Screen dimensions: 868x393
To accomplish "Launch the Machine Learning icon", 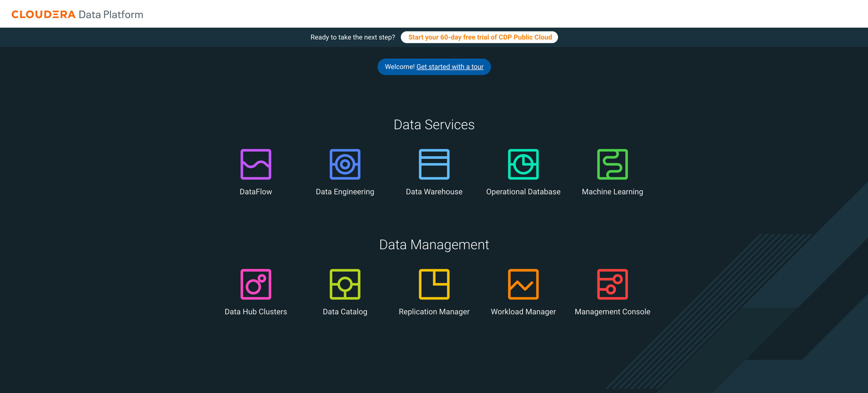I will pos(612,164).
